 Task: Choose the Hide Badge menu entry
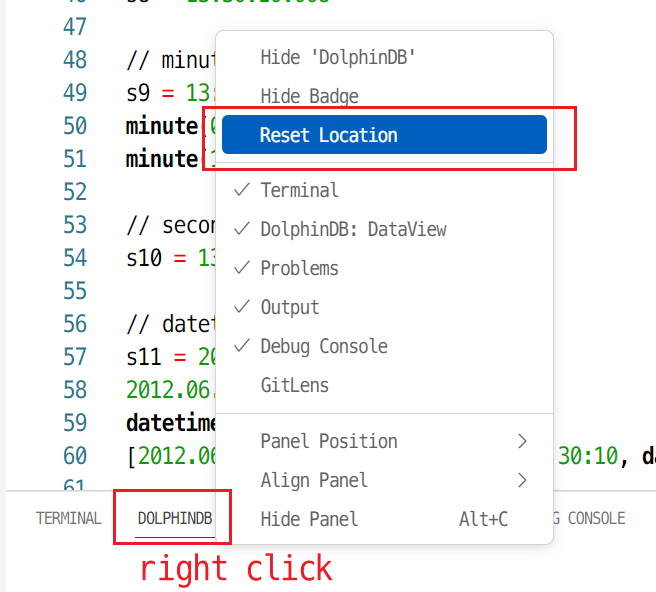[309, 96]
